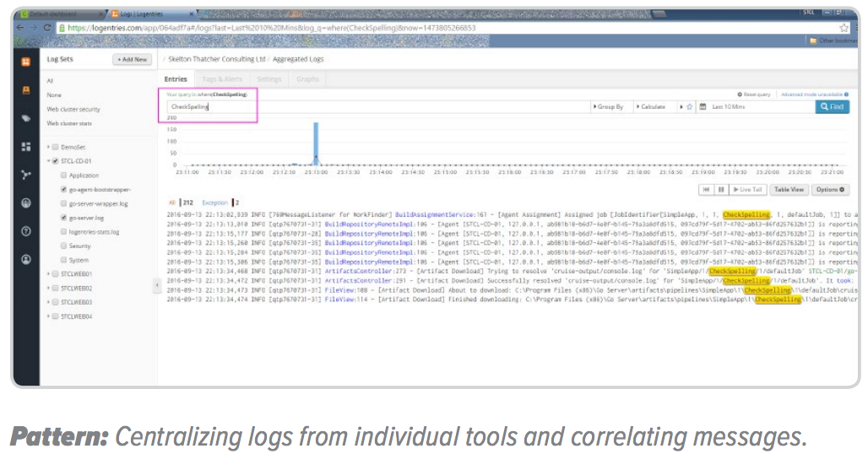Open the calendar icon for time range
The height and width of the screenshot is (454, 868).
pyautogui.click(x=703, y=107)
